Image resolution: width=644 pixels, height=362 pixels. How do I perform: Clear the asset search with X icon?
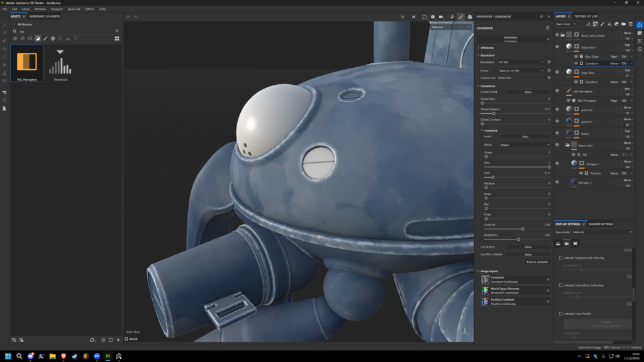click(116, 31)
